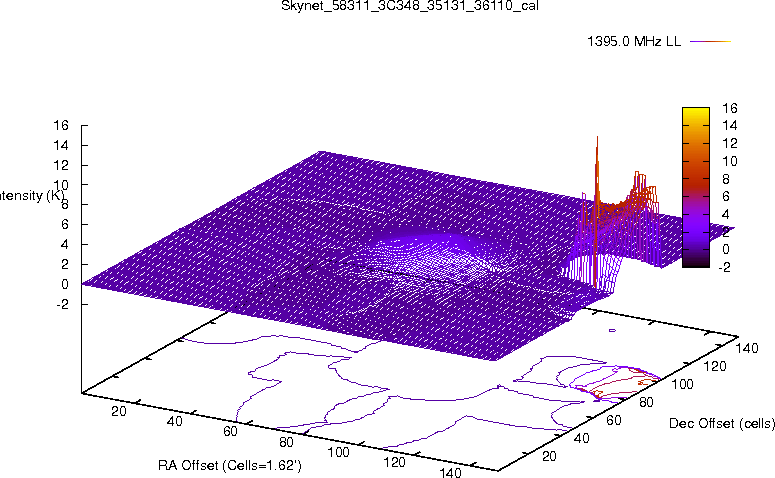The height and width of the screenshot is (478, 775).
Task: Click the Dec Offset (cells) axis label
Action: tap(722, 424)
